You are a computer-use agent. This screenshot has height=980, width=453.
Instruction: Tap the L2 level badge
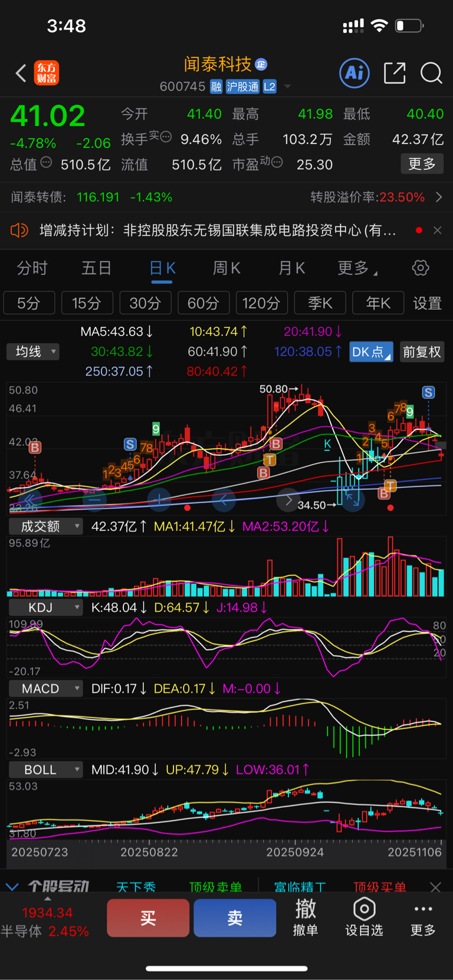[270, 87]
